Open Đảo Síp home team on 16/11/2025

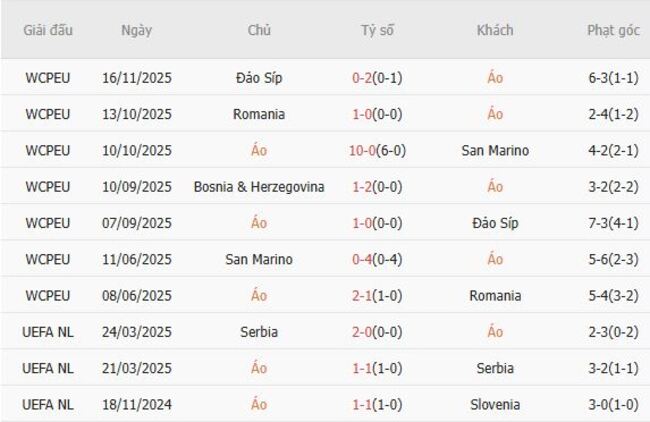[259, 78]
